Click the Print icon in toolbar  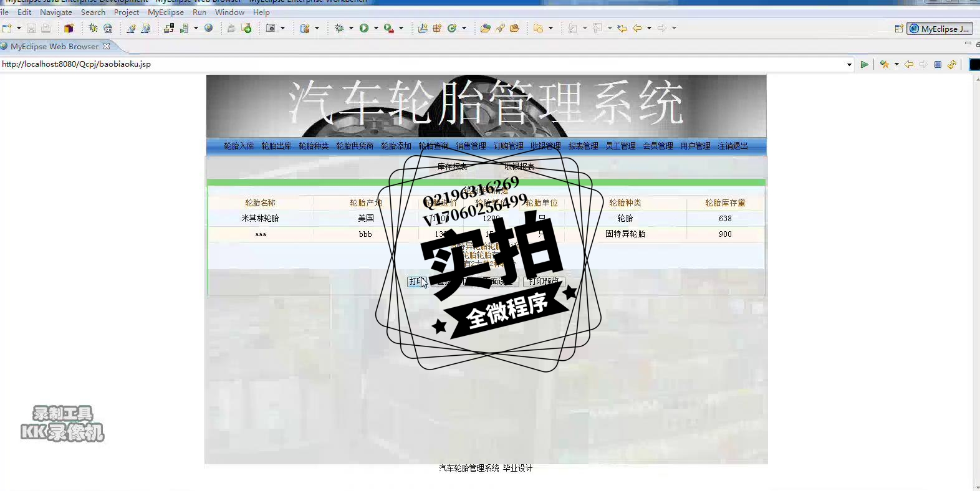coord(46,28)
